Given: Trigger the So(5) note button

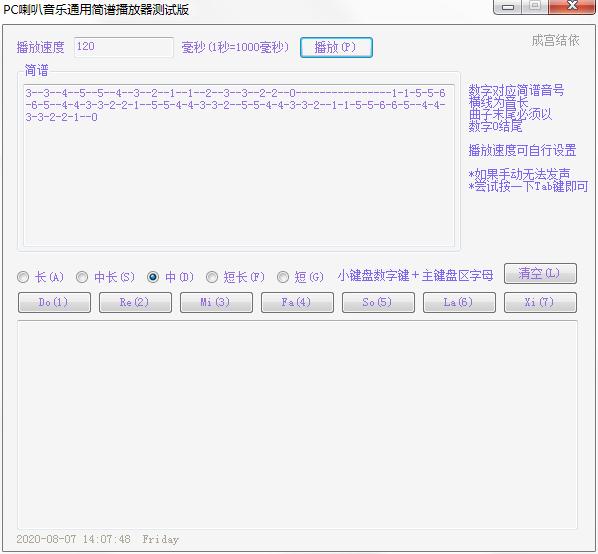Looking at the screenshot, I should click(378, 303).
